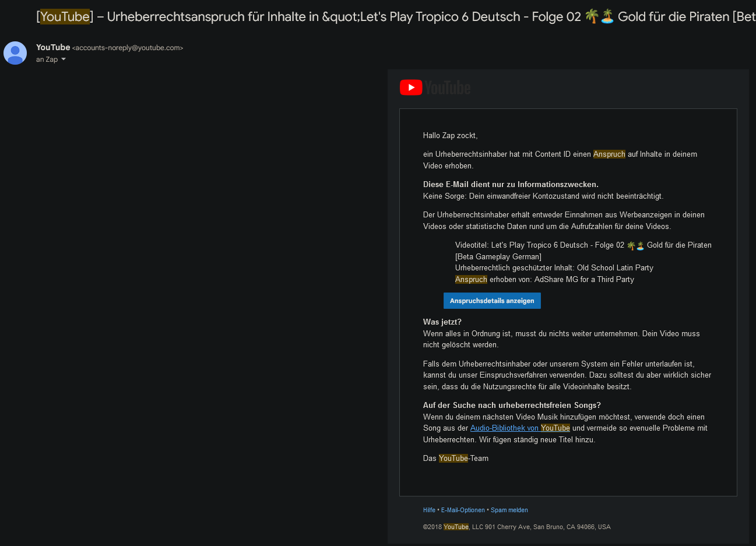Viewport: 756px width, 546px height.
Task: Expand recipient details arrow next to 'an Zap'
Action: point(64,59)
